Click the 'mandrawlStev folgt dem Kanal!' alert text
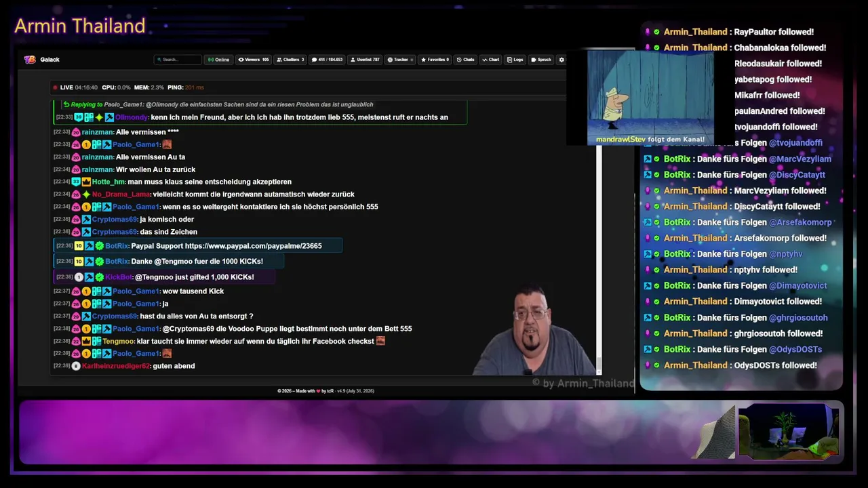 pyautogui.click(x=650, y=140)
